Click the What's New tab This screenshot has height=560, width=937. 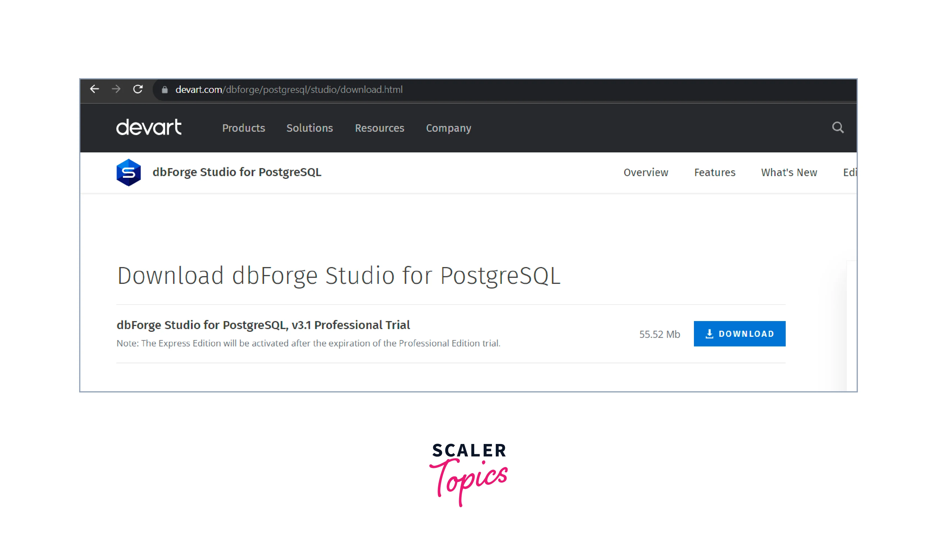pyautogui.click(x=788, y=172)
